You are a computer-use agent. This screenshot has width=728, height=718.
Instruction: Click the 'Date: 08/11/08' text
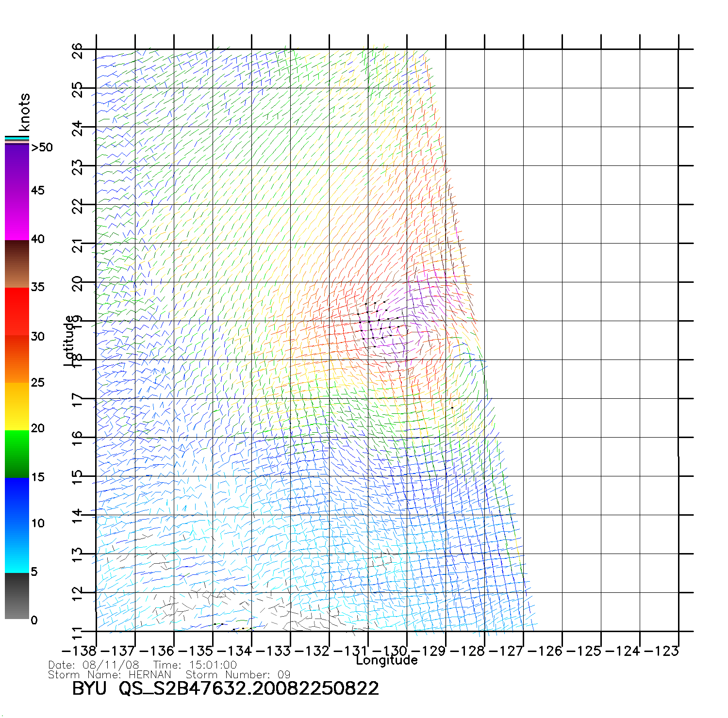tap(94, 665)
